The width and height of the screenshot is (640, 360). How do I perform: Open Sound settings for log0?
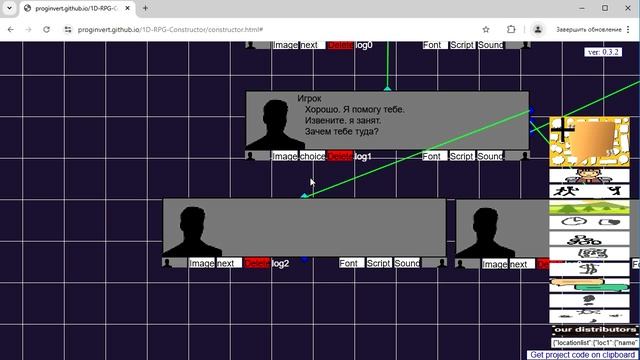click(490, 45)
